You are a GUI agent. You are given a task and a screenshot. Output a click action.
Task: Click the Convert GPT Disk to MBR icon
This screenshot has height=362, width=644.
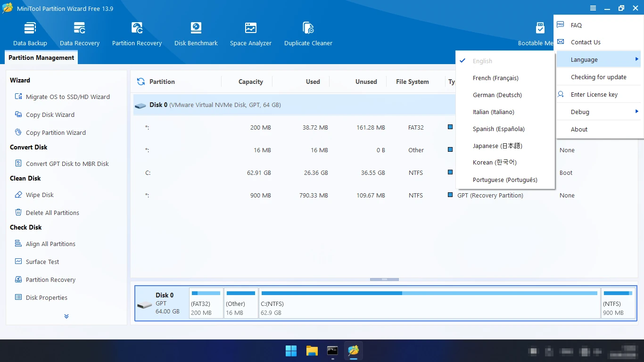[18, 164]
